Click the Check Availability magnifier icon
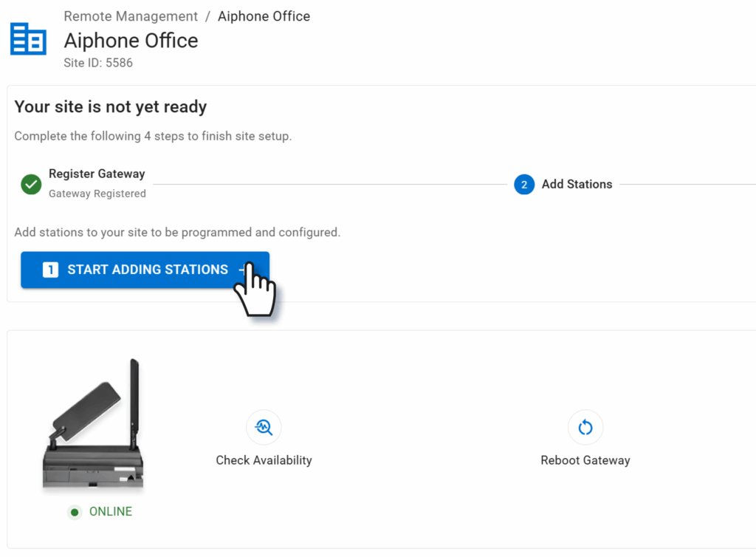The width and height of the screenshot is (756, 557). pos(264,427)
